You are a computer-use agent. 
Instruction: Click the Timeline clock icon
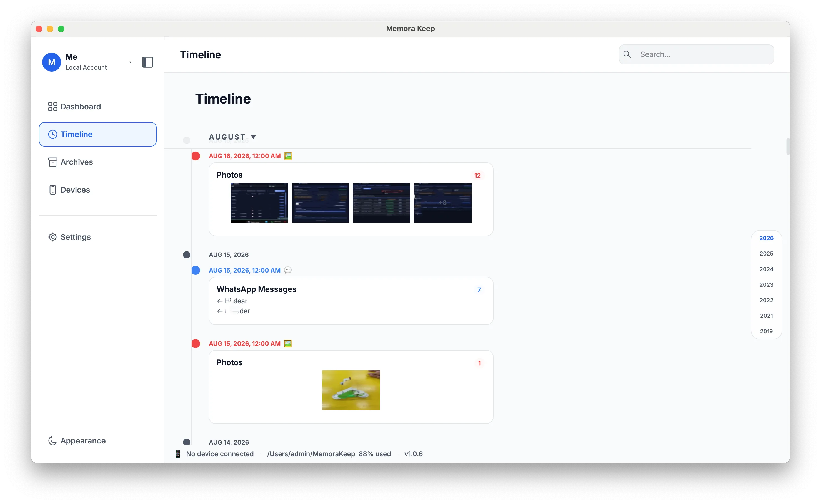pyautogui.click(x=52, y=134)
